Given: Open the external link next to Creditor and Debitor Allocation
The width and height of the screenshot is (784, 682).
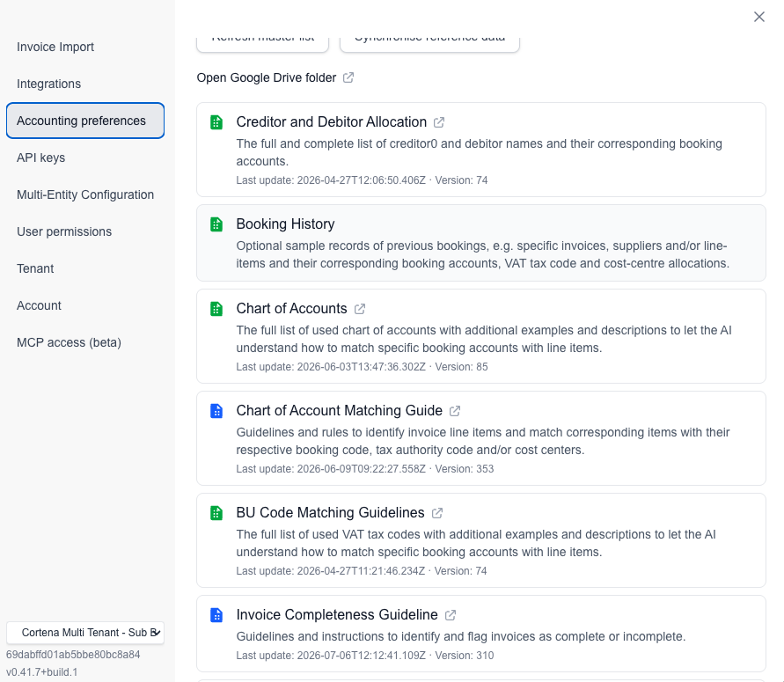Looking at the screenshot, I should [x=439, y=122].
